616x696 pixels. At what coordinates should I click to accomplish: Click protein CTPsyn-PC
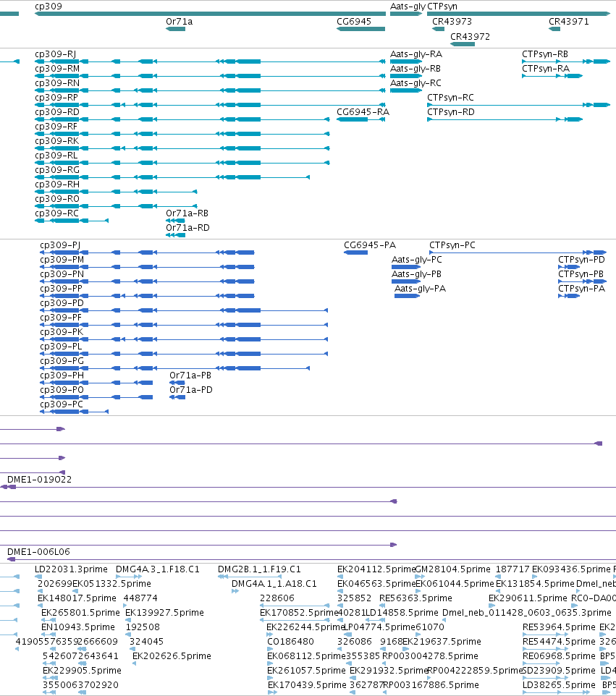(452, 245)
